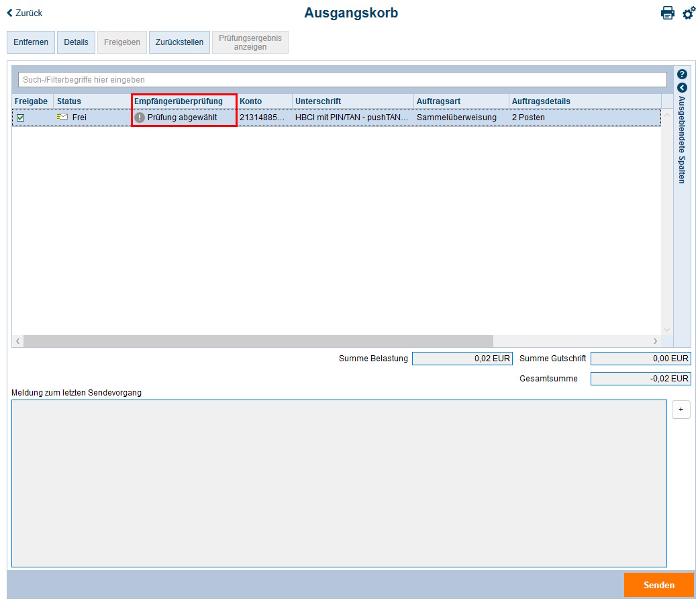Viewport: 700px width, 603px height.
Task: Sort by the Empfängerüberprüfung column header
Action: pos(179,101)
